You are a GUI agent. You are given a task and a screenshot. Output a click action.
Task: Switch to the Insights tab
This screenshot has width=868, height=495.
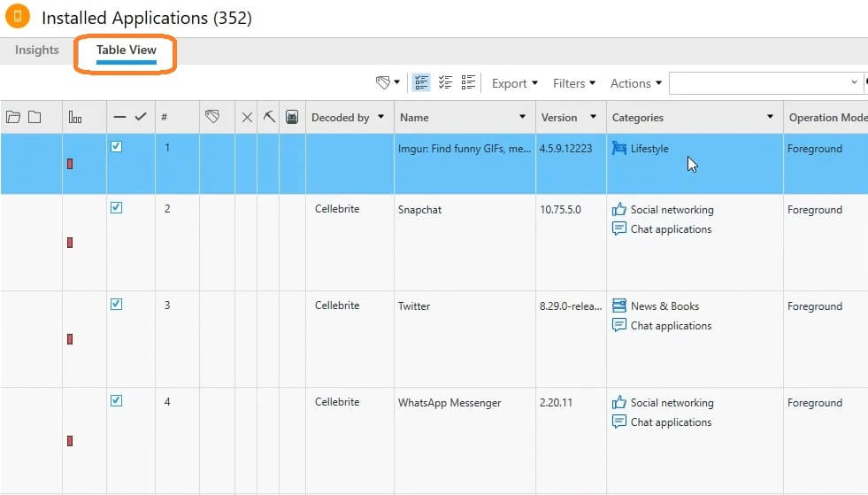37,50
